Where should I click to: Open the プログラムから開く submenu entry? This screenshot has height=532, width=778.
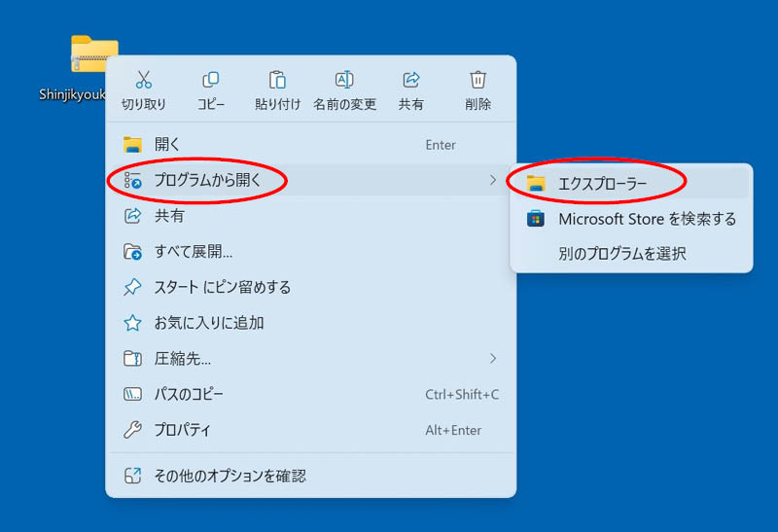point(310,180)
